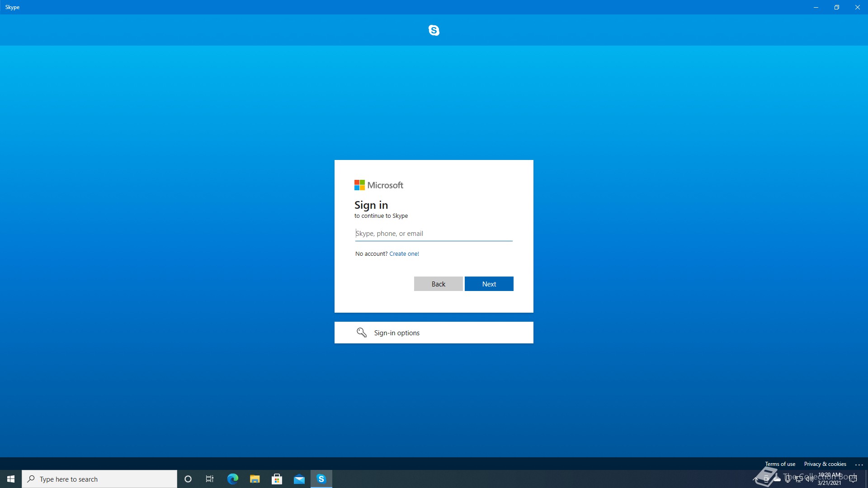Open the Mail app from the taskbar

pyautogui.click(x=299, y=479)
